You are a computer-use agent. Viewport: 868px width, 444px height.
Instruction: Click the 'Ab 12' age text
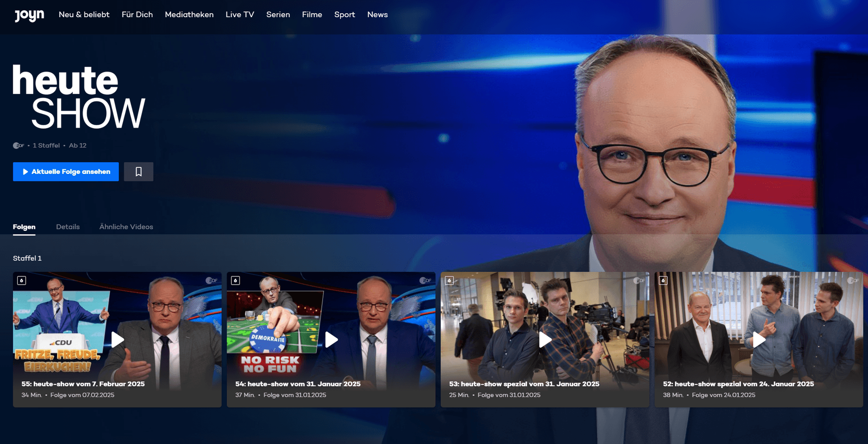tap(78, 145)
